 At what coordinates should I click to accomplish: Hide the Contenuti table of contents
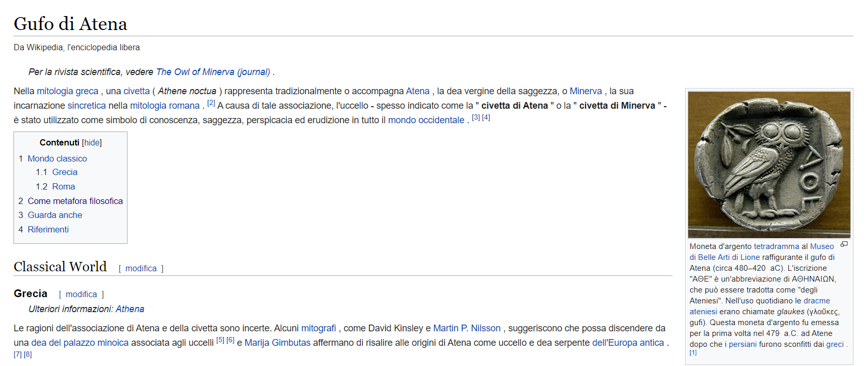[x=92, y=143]
